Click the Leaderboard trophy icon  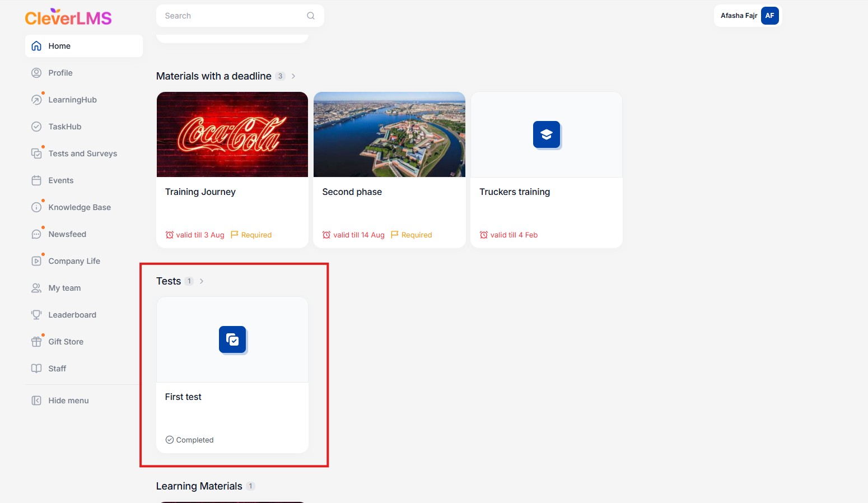click(36, 315)
